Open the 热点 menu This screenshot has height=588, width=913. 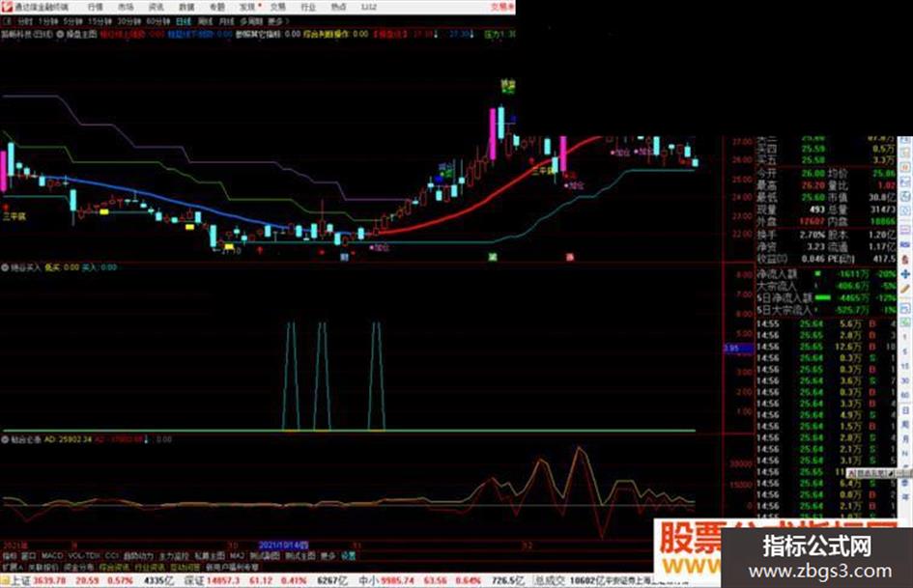tap(338, 7)
